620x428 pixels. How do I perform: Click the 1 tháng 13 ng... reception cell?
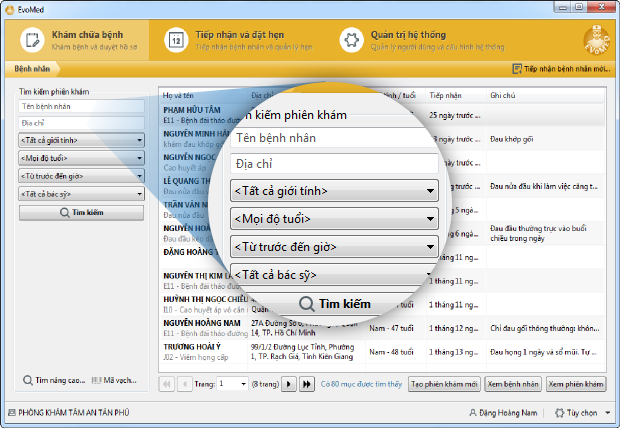coord(454,352)
